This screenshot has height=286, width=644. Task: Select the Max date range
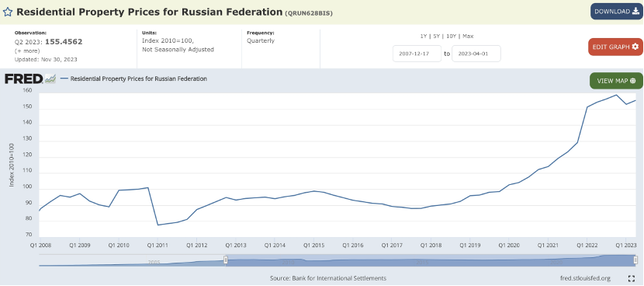(468, 37)
